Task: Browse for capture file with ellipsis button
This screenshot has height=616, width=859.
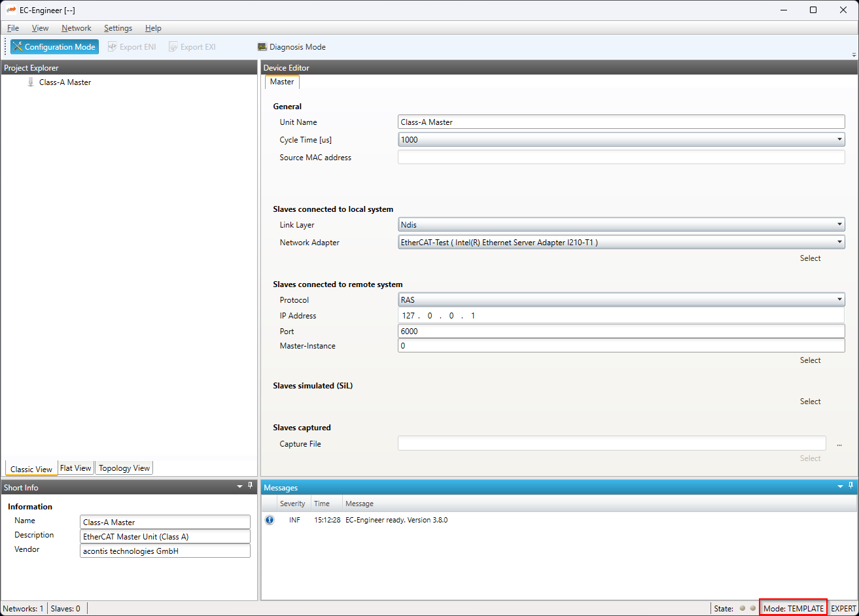Action: coord(839,444)
